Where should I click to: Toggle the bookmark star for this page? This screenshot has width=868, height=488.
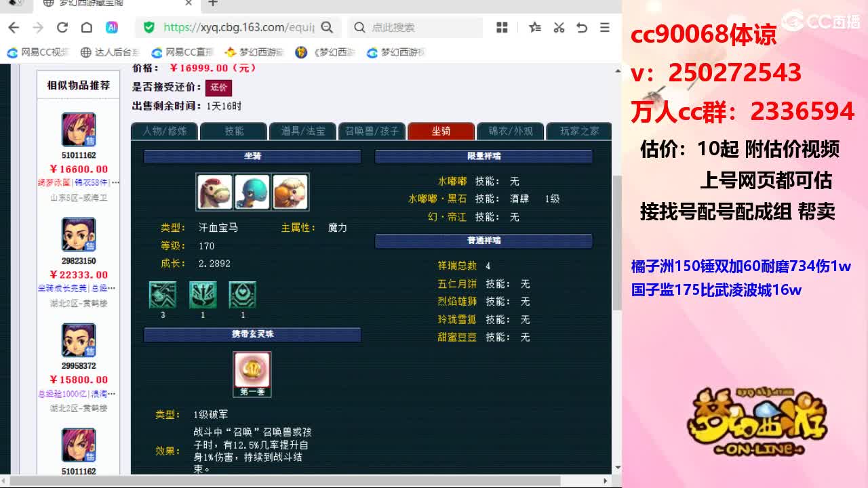click(x=534, y=28)
